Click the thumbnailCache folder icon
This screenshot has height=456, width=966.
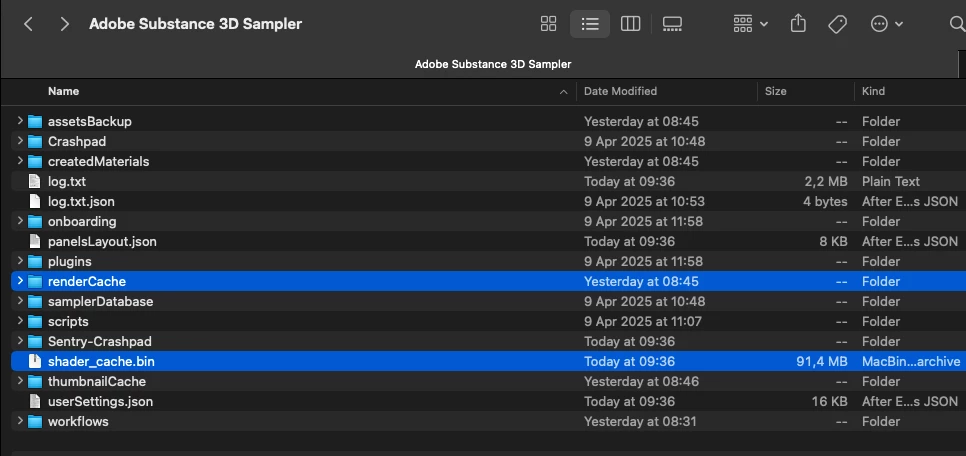35,381
